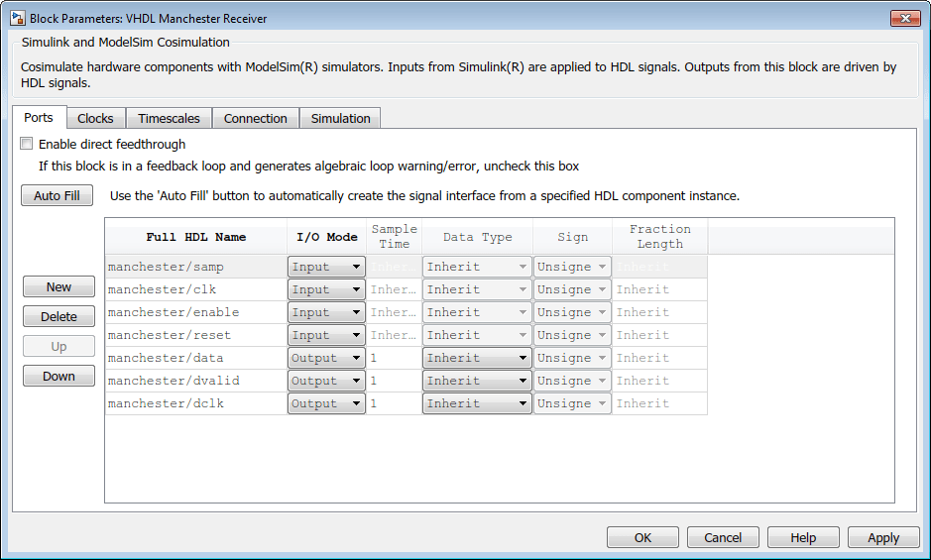
Task: Open Data Type dropdown for manchester/dclk
Action: coord(477,403)
